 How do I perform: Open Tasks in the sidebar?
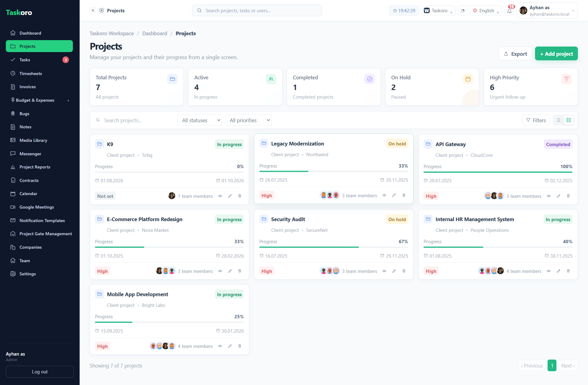[x=40, y=60]
